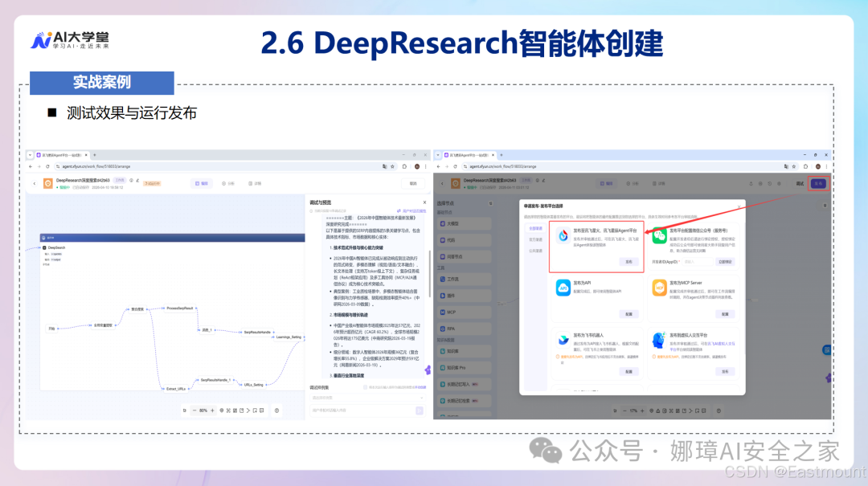Collapse the 选择节点 panel in right window
The height and width of the screenshot is (486, 868).
(490, 203)
